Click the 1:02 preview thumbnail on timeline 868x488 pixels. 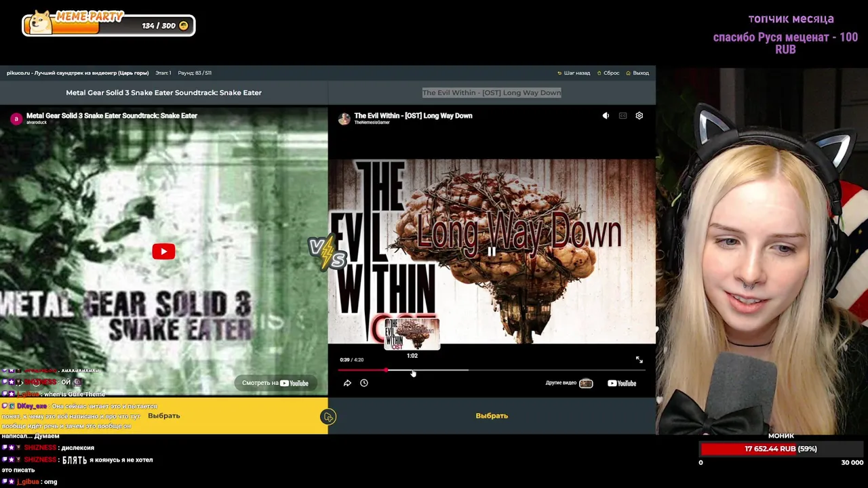click(x=412, y=333)
